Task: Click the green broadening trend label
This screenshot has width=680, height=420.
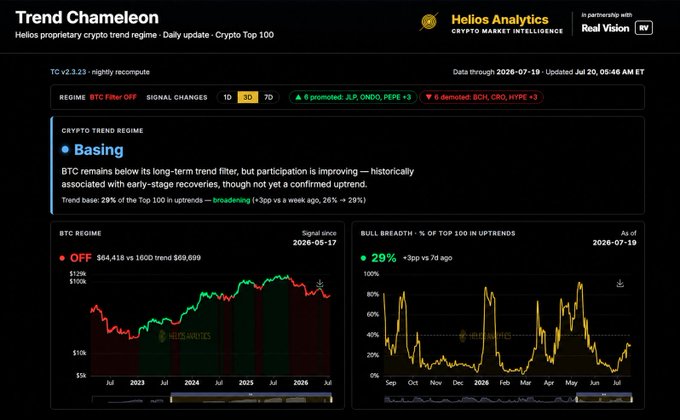Action: 231,200
